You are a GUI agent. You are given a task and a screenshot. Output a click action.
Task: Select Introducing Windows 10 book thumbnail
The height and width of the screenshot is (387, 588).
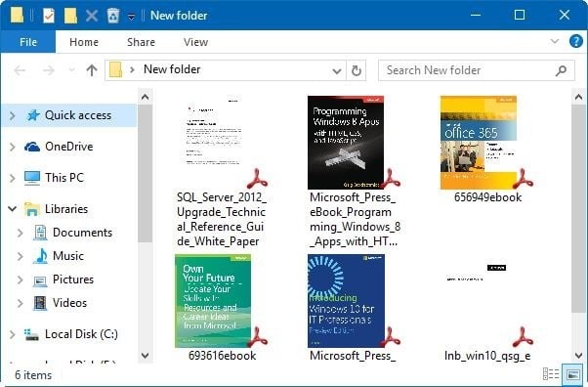point(346,301)
